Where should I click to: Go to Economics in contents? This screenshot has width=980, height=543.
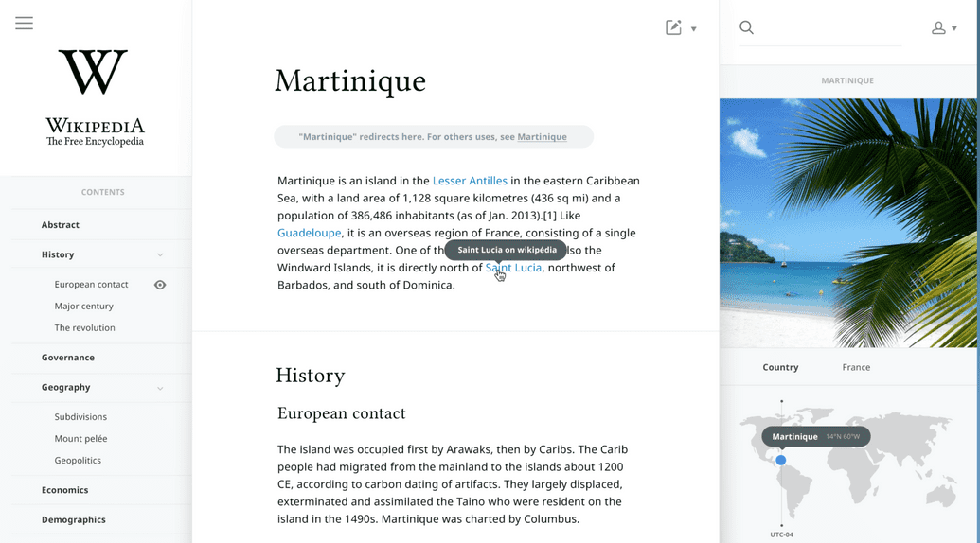pyautogui.click(x=65, y=490)
